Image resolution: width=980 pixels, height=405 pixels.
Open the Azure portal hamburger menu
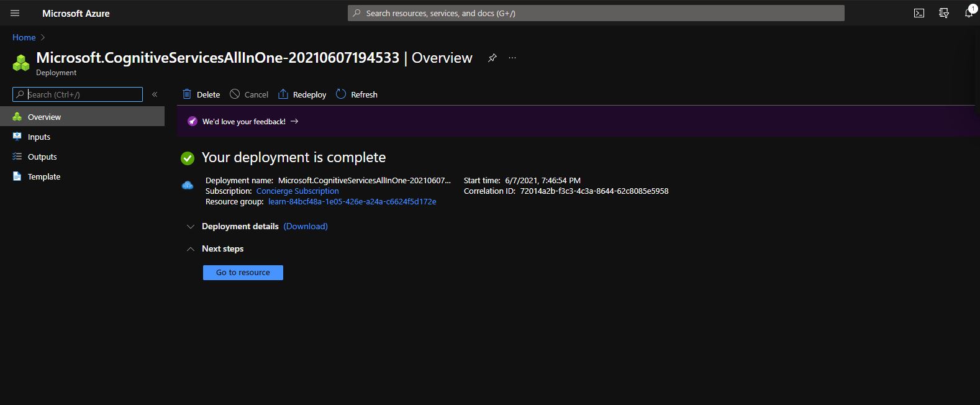click(x=15, y=13)
